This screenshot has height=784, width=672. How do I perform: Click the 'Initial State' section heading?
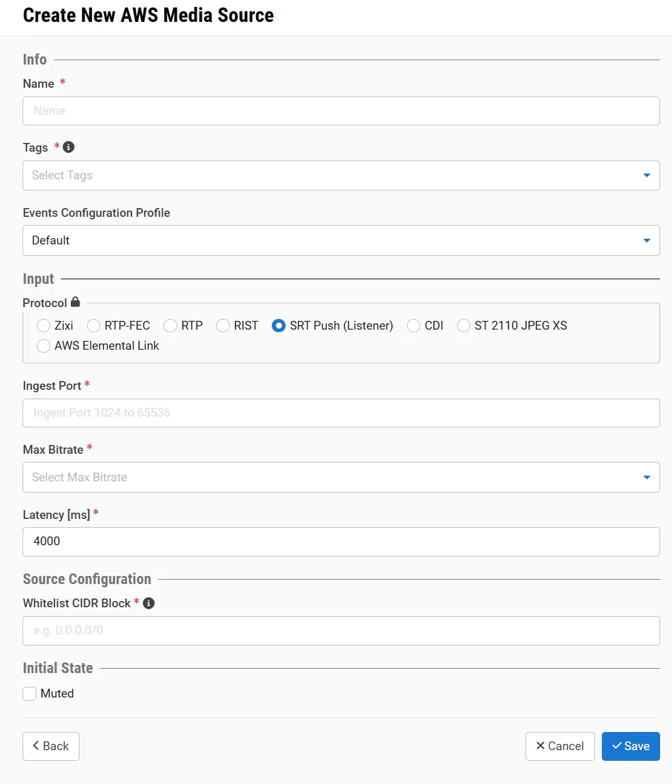[x=58, y=668]
